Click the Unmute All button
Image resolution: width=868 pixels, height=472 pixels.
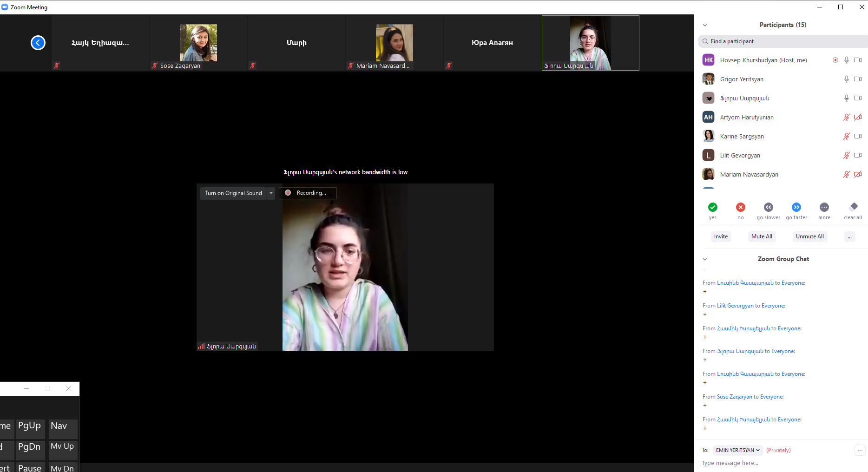[810, 236]
